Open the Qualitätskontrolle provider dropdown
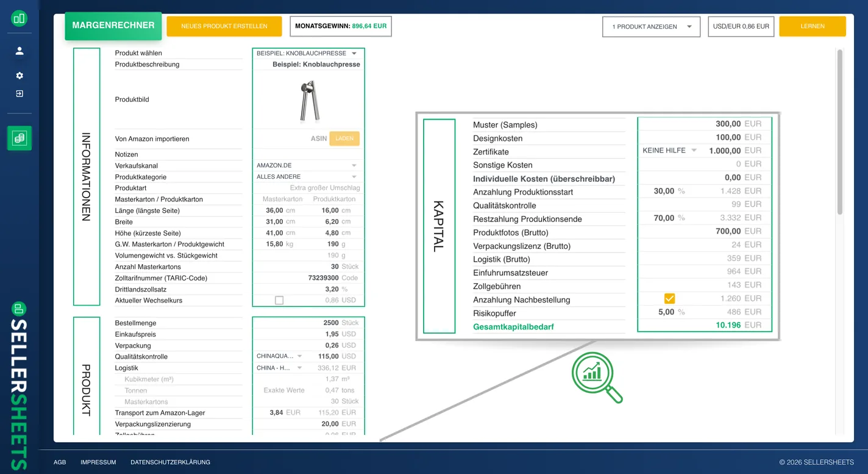 pyautogui.click(x=279, y=356)
